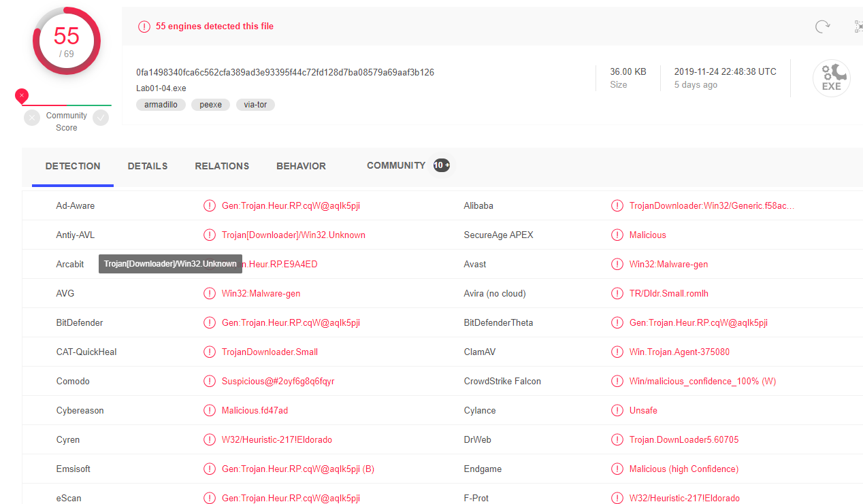Click the SecureAge APEX result Malicious
863x504 pixels.
(648, 235)
